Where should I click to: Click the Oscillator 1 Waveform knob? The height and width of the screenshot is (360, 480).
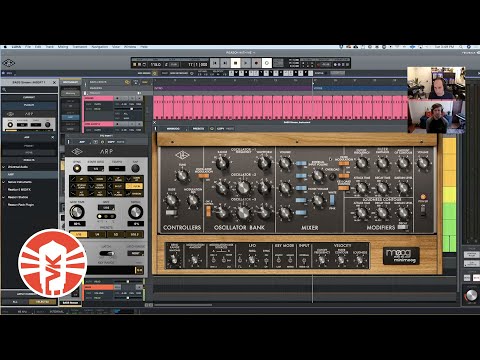264,163
